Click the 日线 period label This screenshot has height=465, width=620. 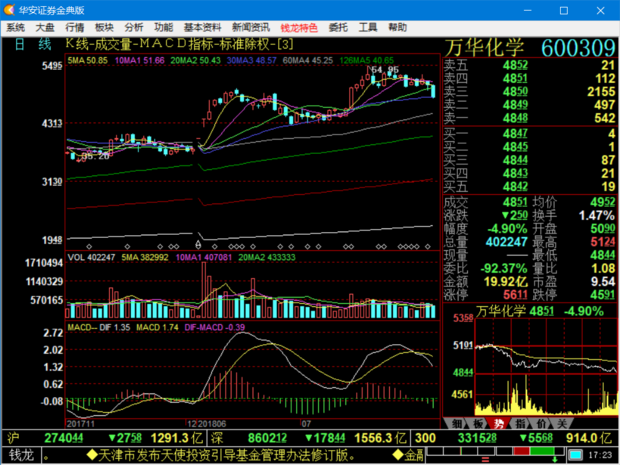[33, 44]
